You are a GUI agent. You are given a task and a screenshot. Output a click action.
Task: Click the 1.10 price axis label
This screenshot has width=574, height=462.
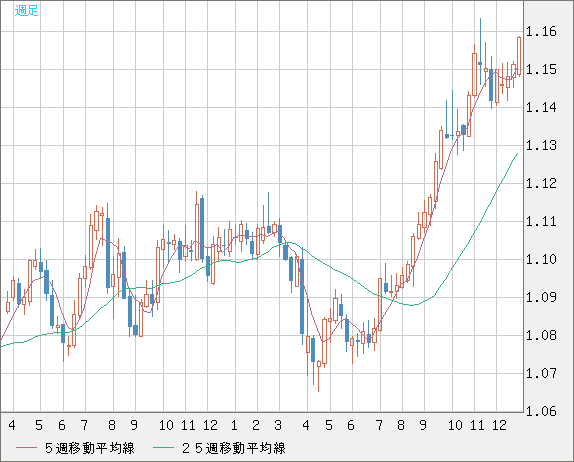(541, 260)
